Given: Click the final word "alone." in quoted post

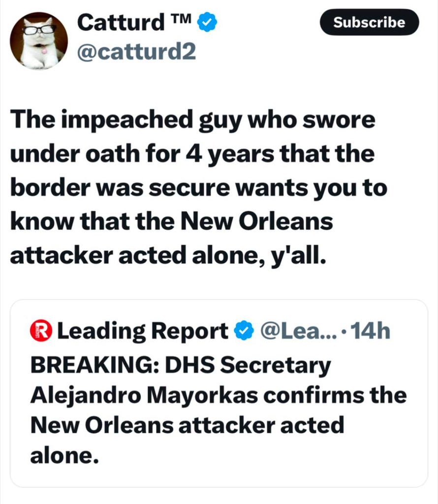Looking at the screenshot, I should pyautogui.click(x=62, y=456).
